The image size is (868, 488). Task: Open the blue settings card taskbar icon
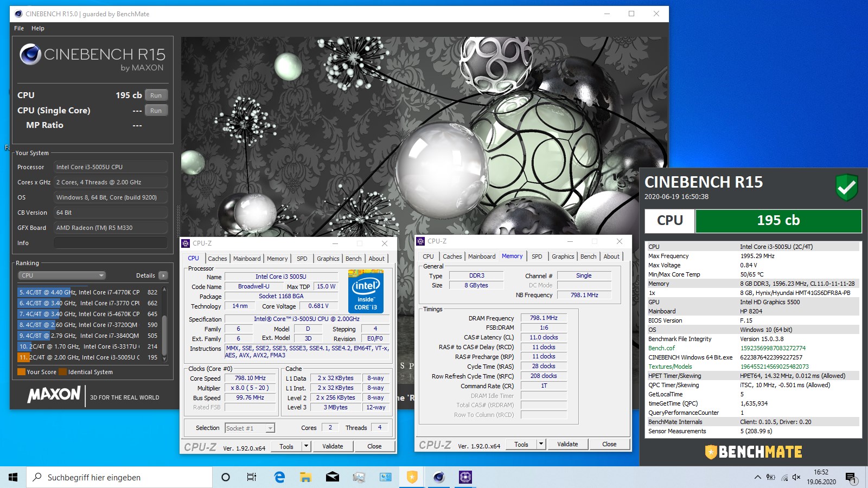[385, 477]
